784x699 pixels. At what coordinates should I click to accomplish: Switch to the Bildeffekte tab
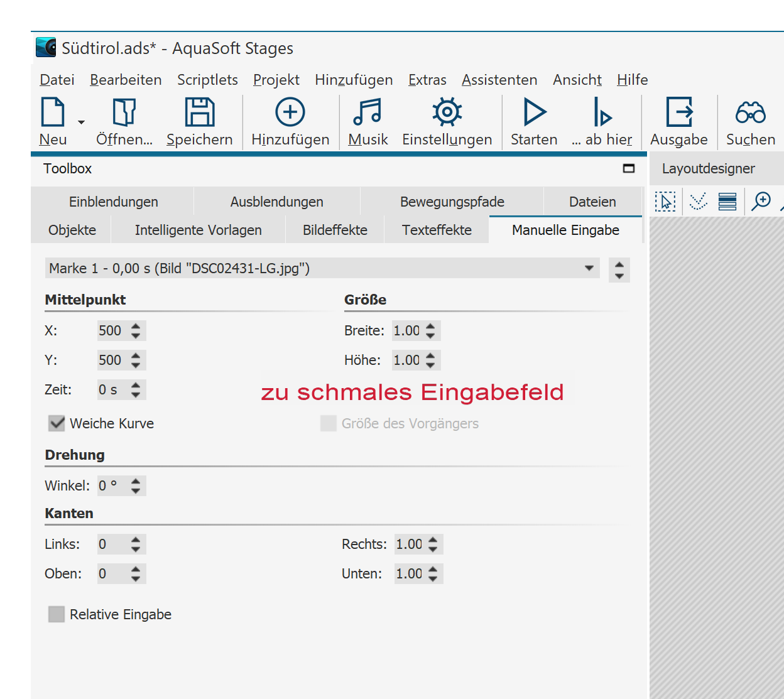click(x=335, y=230)
